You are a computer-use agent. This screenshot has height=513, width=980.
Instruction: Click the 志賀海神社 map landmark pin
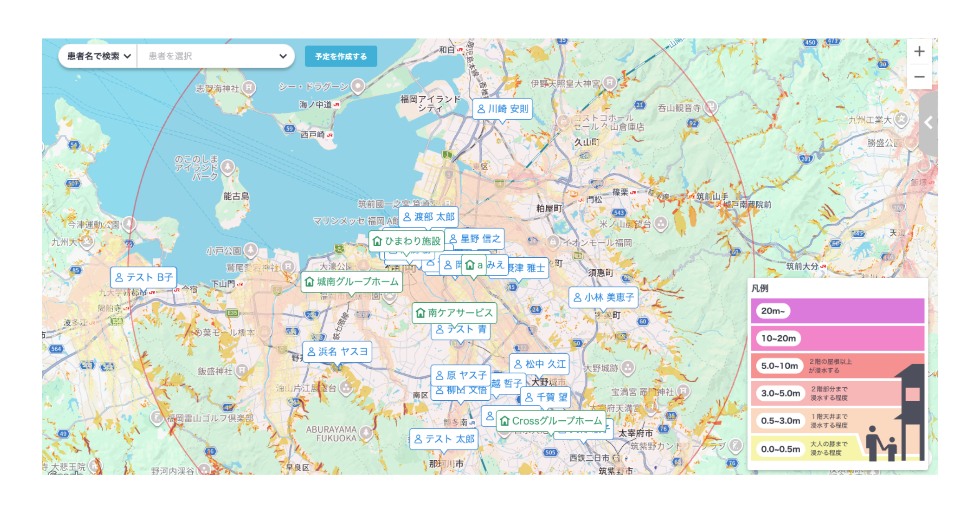coord(249,87)
